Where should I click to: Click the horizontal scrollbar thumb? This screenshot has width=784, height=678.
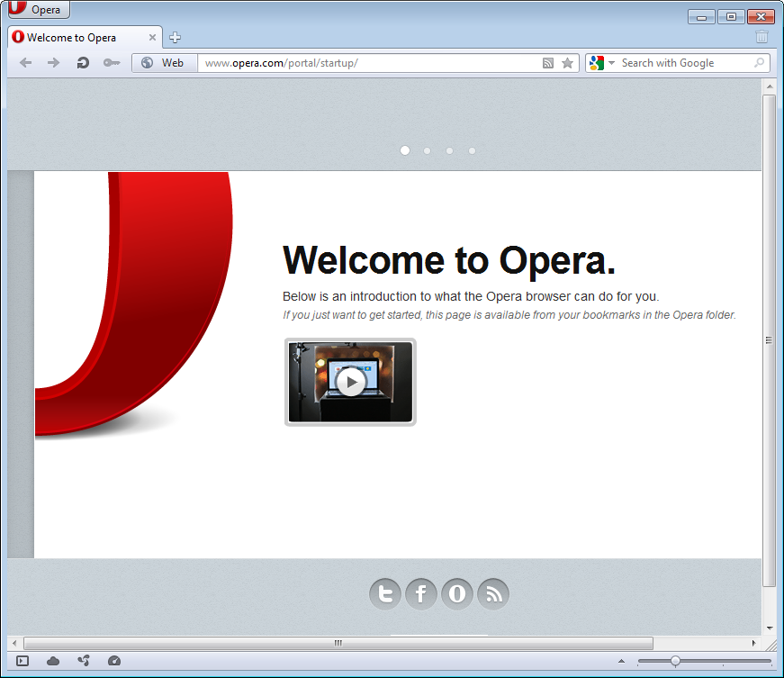click(x=338, y=643)
